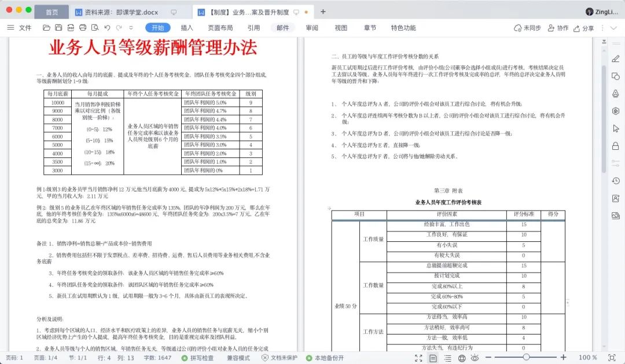Open the 章节 ribbon tab
The image size is (625, 364).
point(370,28)
